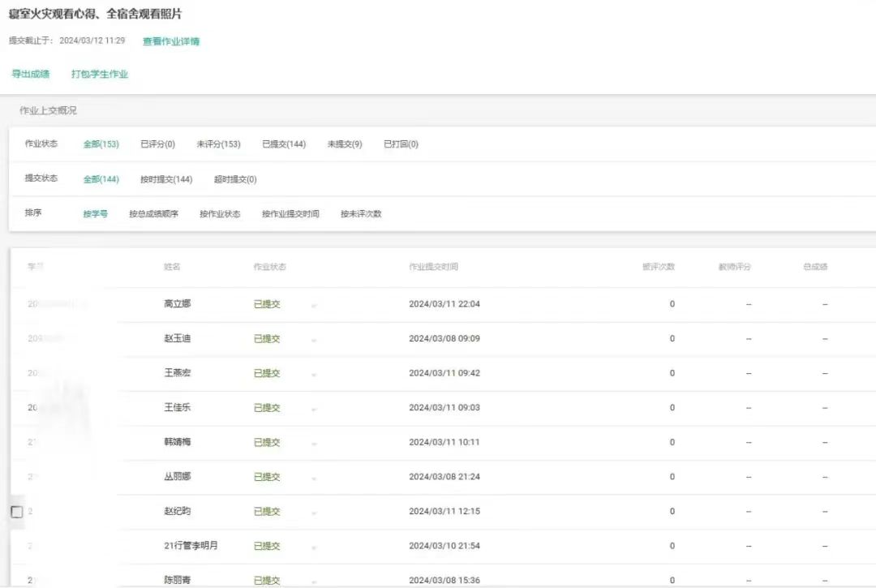Click the 查看作业详情 link
876x588 pixels.
pyautogui.click(x=171, y=41)
